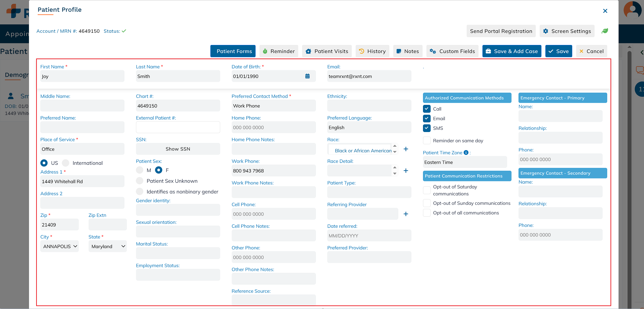Open the Patient Forms tab
Screen dimensions: 644x309
click(x=233, y=51)
